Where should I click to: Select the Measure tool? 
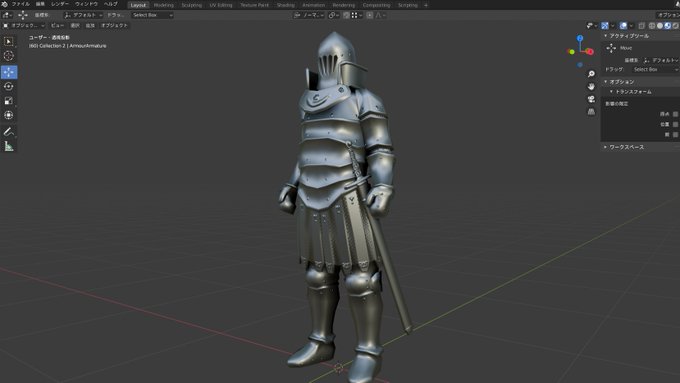tap(9, 146)
